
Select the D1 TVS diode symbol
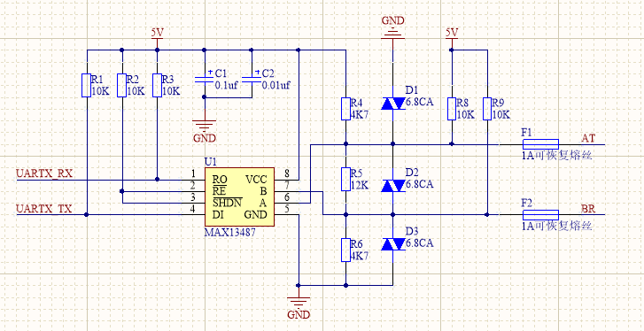tap(393, 104)
